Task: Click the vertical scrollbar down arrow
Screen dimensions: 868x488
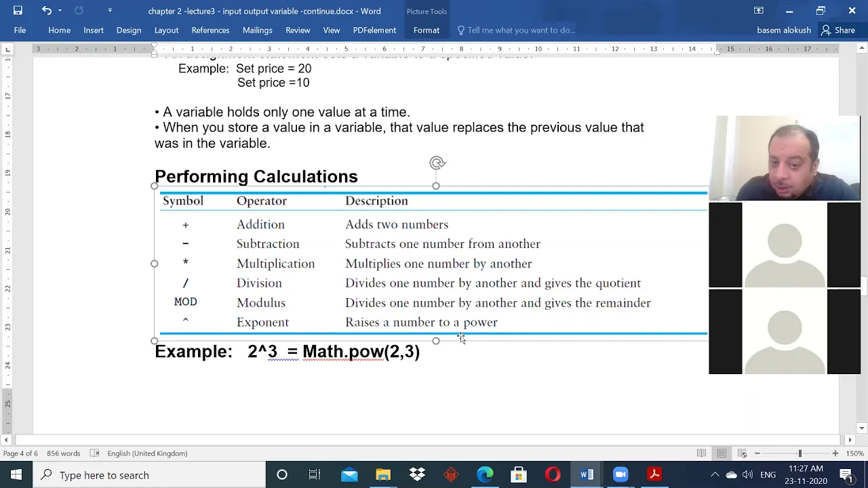Action: 862,428
